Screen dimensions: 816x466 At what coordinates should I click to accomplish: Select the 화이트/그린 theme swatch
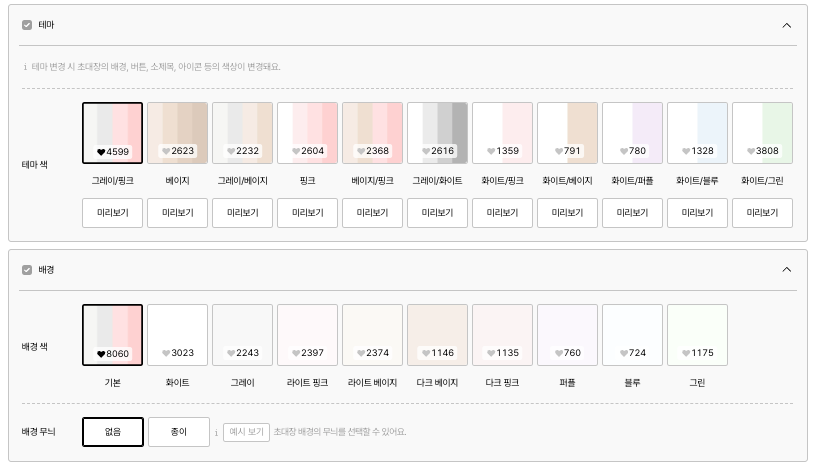click(762, 133)
